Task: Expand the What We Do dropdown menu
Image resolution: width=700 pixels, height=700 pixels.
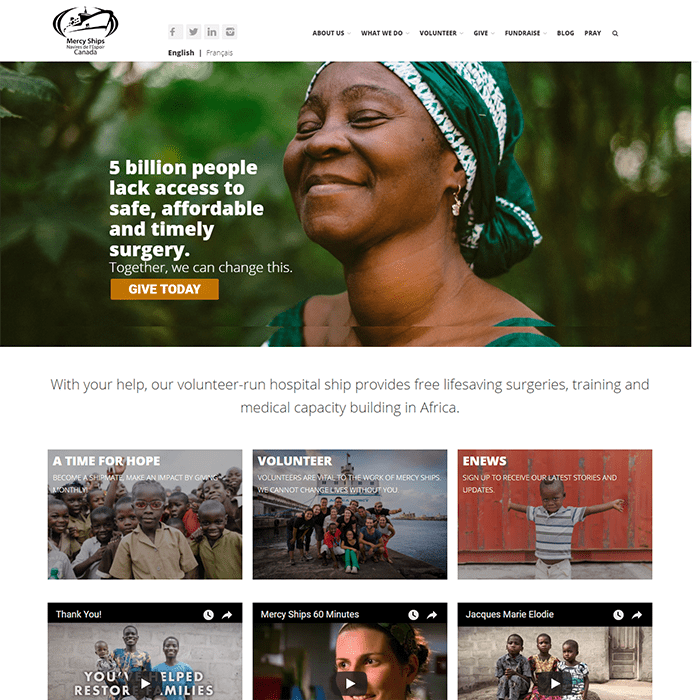Action: click(x=385, y=33)
